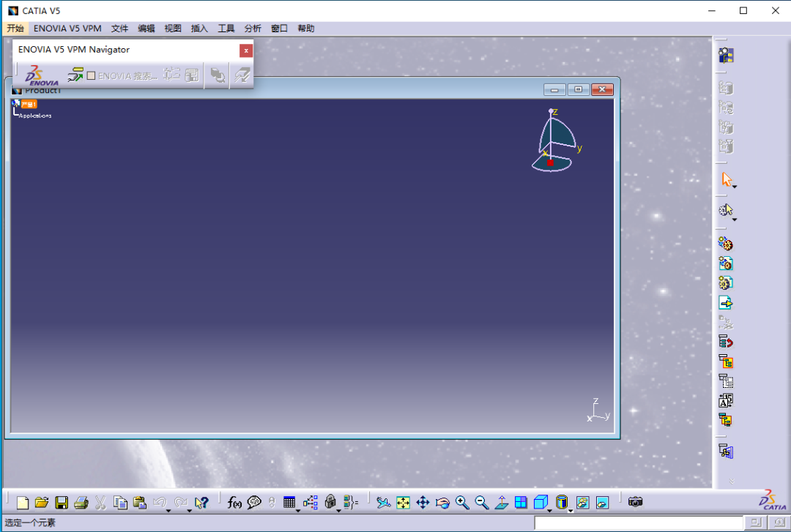Open the 开始 menu
The height and width of the screenshot is (532, 791).
coord(15,29)
